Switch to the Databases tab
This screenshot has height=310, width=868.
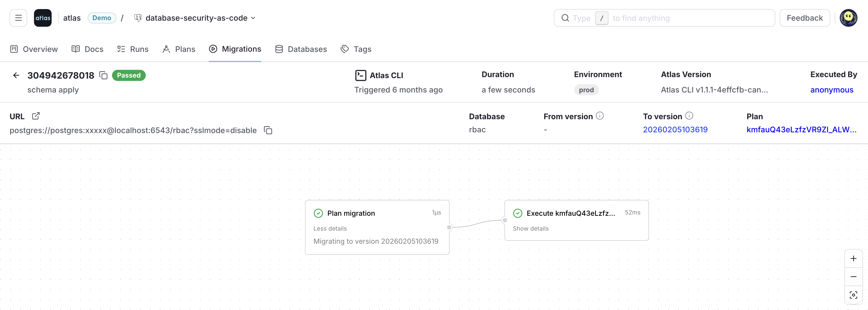tap(301, 49)
